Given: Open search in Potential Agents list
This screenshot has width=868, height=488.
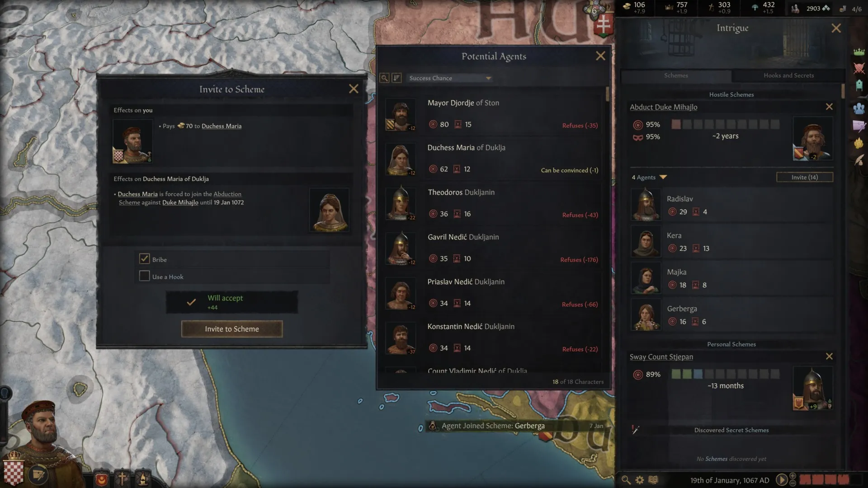Looking at the screenshot, I should point(384,78).
